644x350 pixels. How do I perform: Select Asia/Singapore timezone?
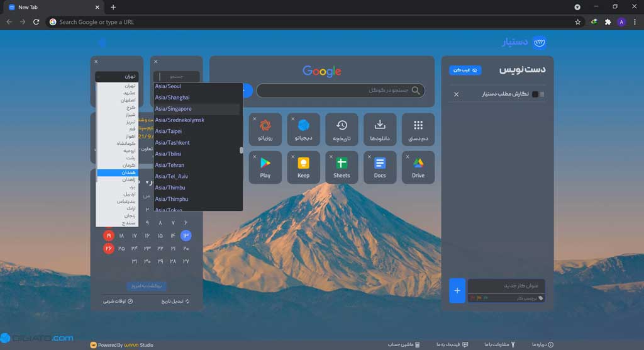[x=196, y=108]
